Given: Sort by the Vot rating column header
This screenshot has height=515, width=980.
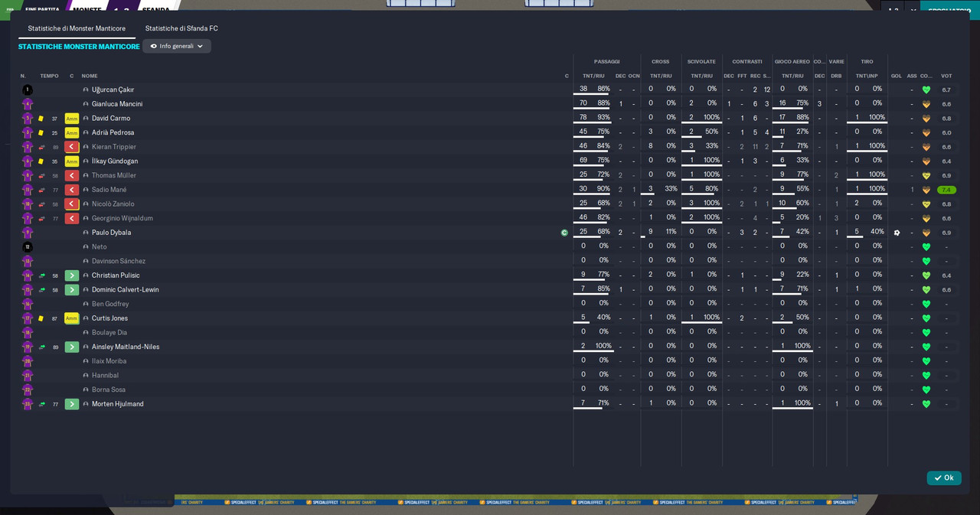Looking at the screenshot, I should pyautogui.click(x=946, y=76).
